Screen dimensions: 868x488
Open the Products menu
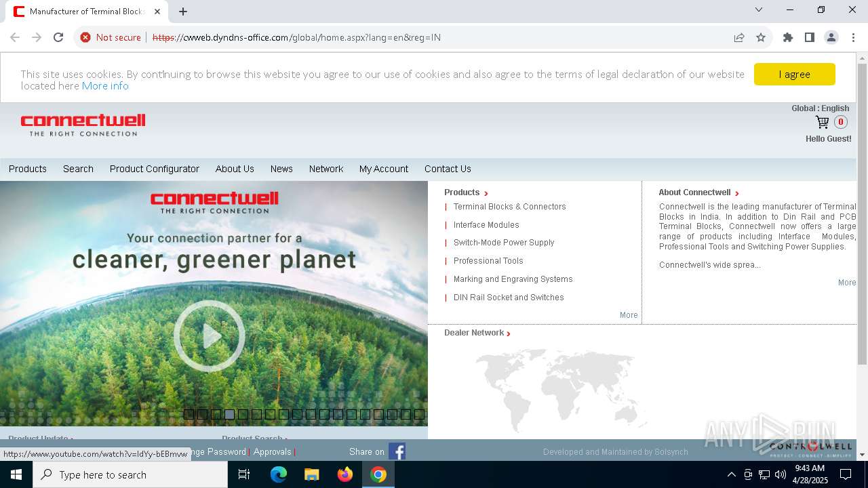[x=28, y=169]
